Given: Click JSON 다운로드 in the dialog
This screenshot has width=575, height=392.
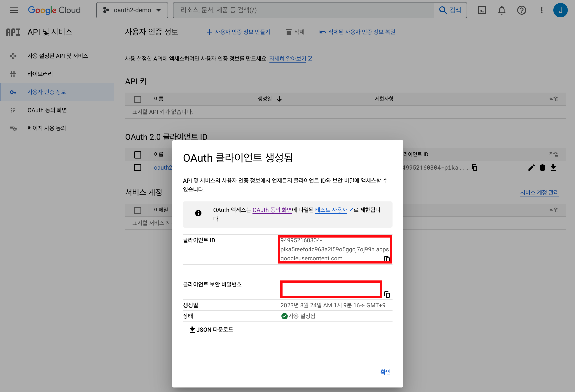Looking at the screenshot, I should [211, 330].
